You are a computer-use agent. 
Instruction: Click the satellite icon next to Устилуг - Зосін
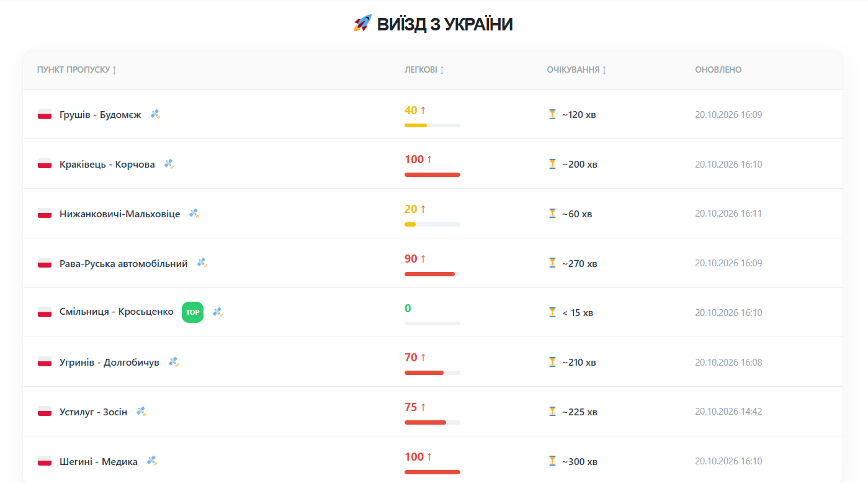pyautogui.click(x=141, y=412)
